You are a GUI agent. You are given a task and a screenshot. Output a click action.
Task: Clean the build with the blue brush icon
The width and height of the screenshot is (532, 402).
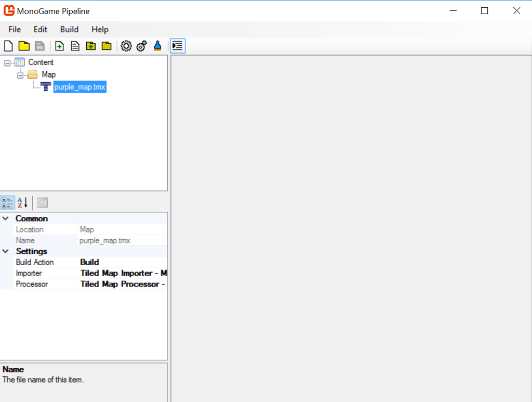pos(157,46)
